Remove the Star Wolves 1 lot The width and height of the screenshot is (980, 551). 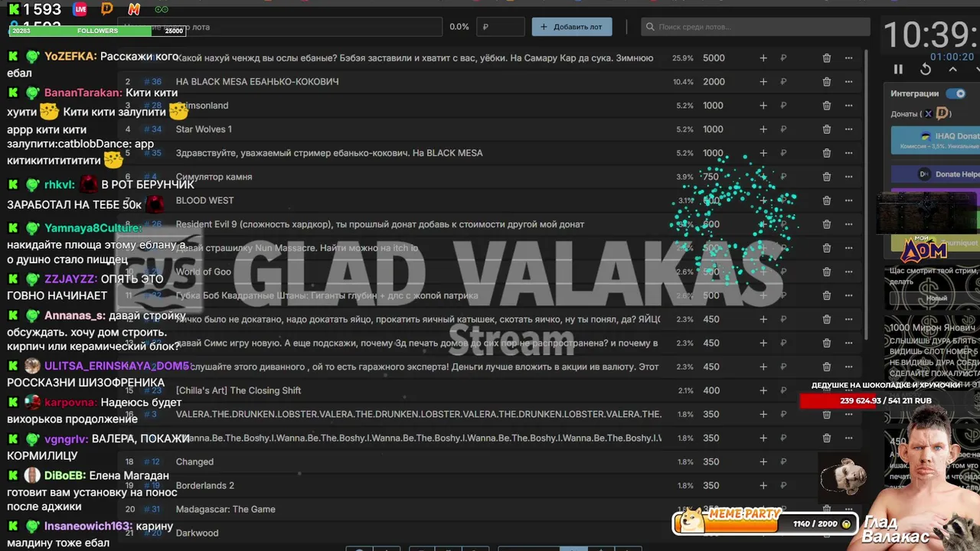[x=827, y=129]
